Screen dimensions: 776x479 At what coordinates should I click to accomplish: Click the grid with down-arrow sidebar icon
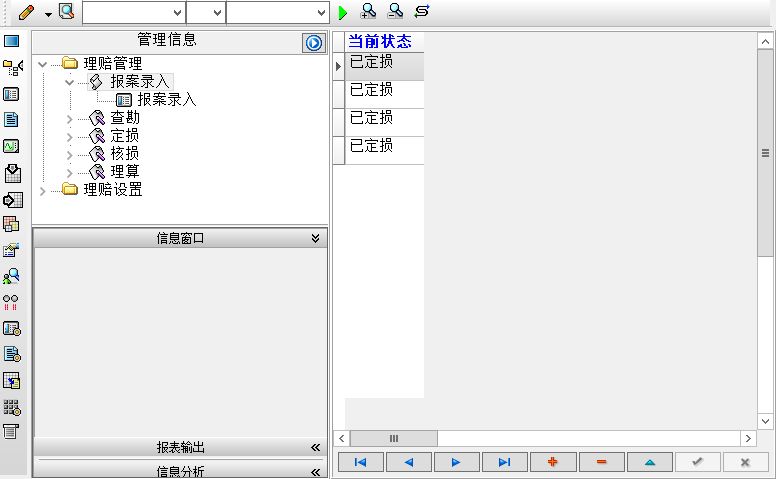tap(12, 173)
